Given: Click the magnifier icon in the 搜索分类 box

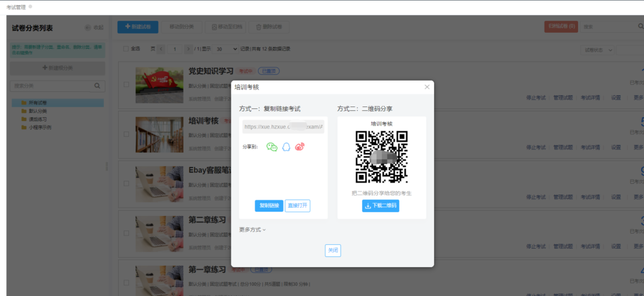Looking at the screenshot, I should pyautogui.click(x=97, y=86).
